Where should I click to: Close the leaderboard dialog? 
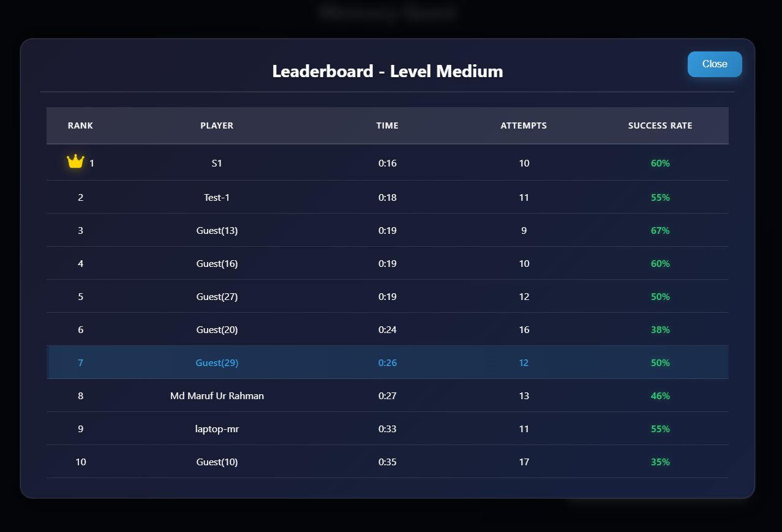[715, 64]
